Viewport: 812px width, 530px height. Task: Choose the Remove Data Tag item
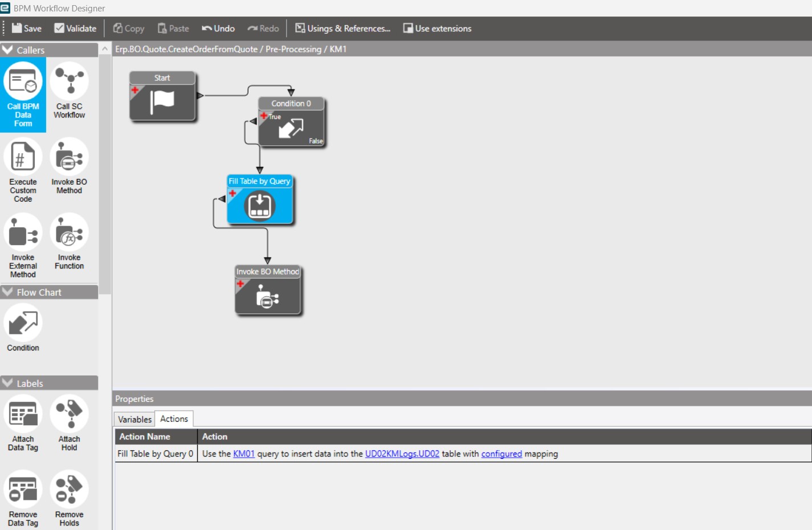(x=23, y=499)
